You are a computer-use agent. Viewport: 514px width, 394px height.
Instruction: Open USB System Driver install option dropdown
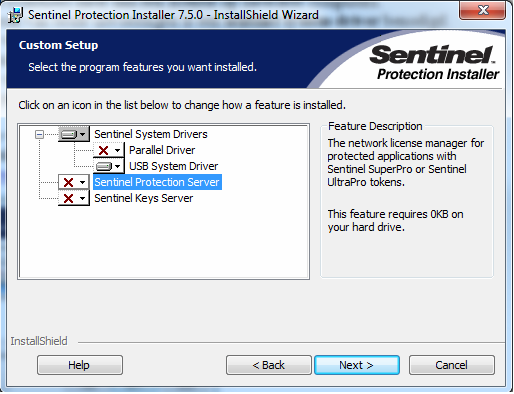108,166
